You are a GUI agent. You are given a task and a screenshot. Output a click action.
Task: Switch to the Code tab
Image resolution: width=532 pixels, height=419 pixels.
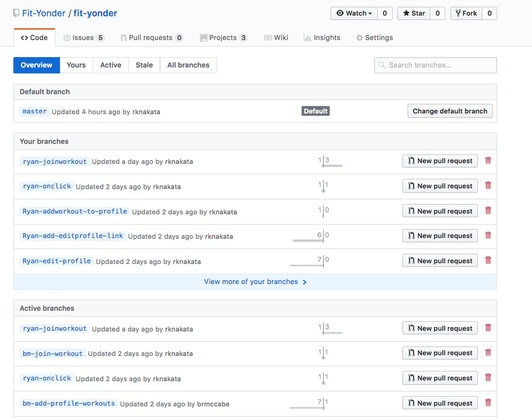[x=34, y=38]
